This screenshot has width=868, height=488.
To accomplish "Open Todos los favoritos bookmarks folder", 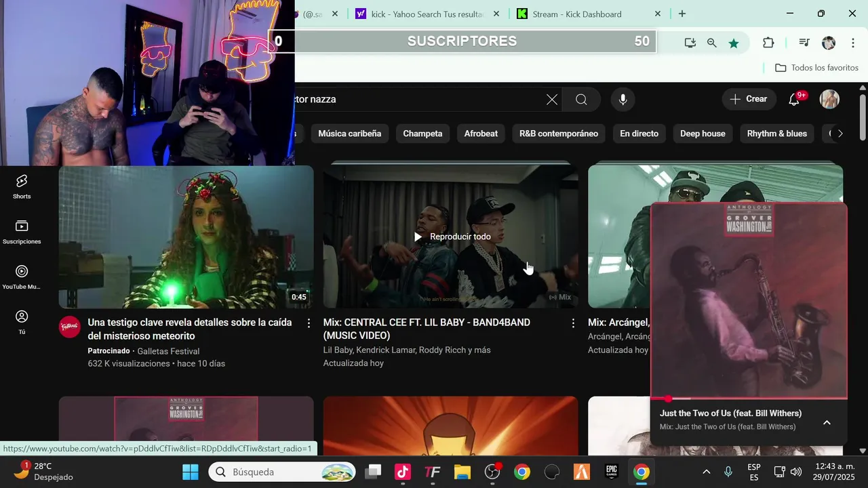I will click(x=816, y=68).
